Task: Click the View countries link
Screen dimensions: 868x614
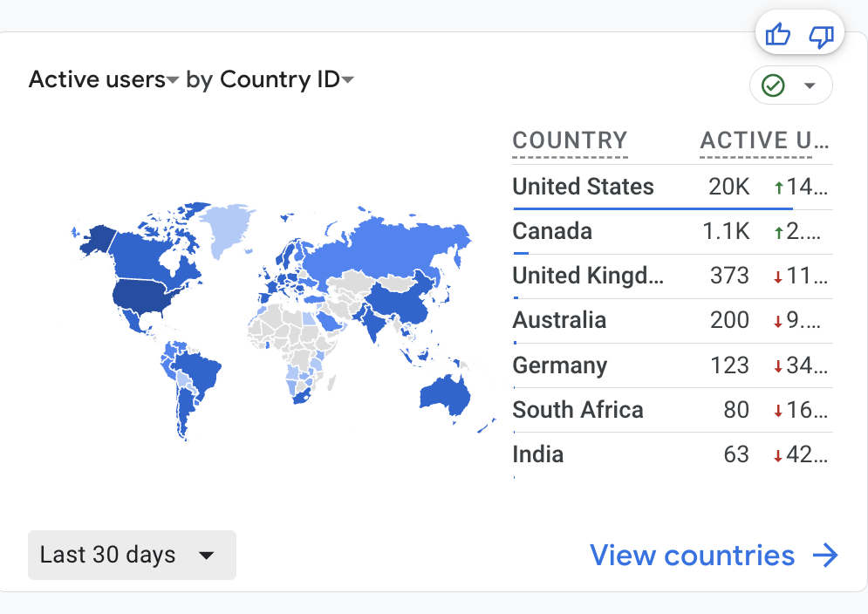Action: (692, 556)
